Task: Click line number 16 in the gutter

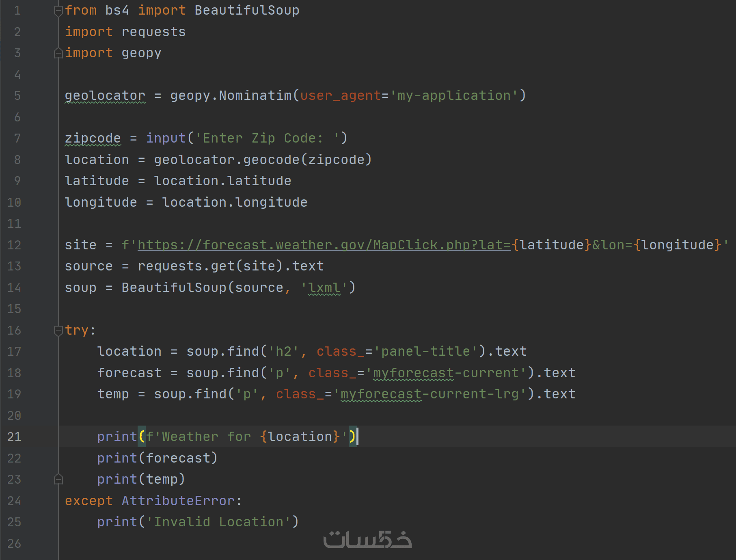Action: point(14,330)
